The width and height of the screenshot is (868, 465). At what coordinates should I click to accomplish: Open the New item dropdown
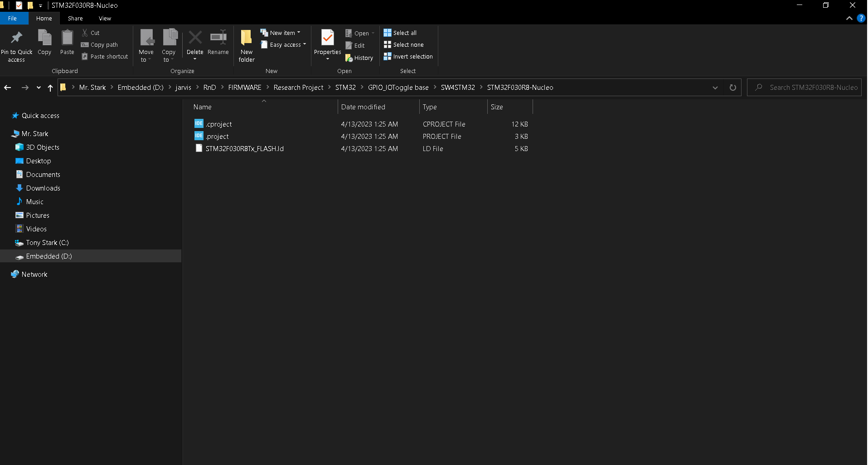click(281, 33)
